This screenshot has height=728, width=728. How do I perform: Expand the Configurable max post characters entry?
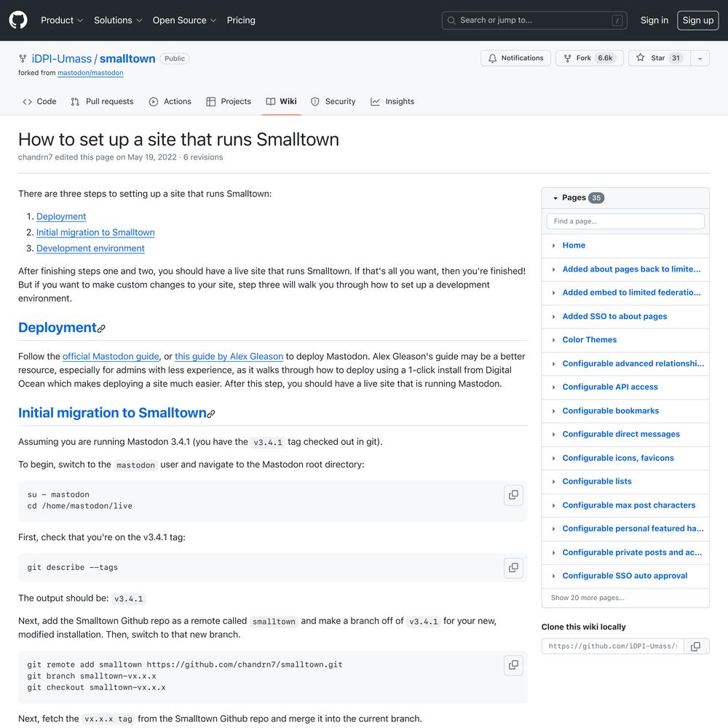point(553,505)
